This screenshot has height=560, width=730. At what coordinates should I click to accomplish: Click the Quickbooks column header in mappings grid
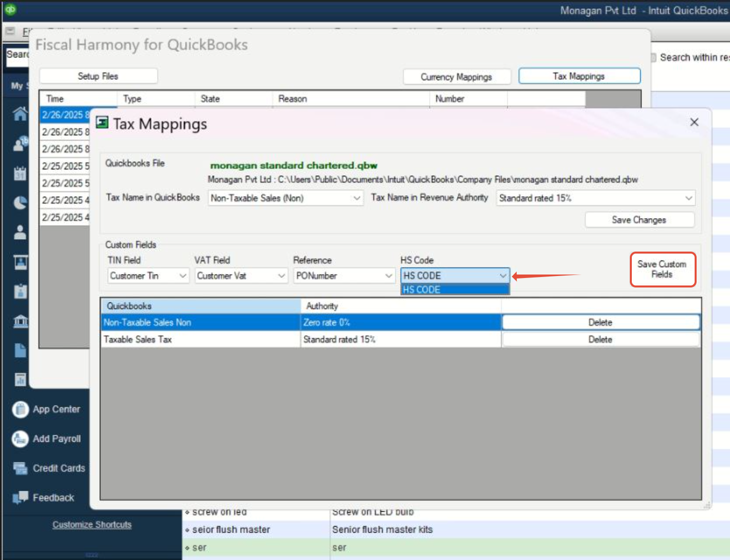(201, 306)
